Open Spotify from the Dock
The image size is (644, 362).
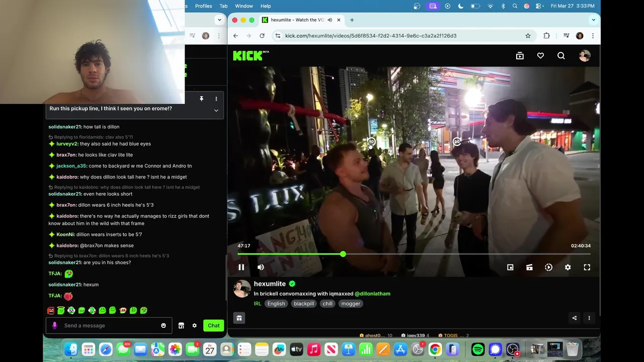478,349
